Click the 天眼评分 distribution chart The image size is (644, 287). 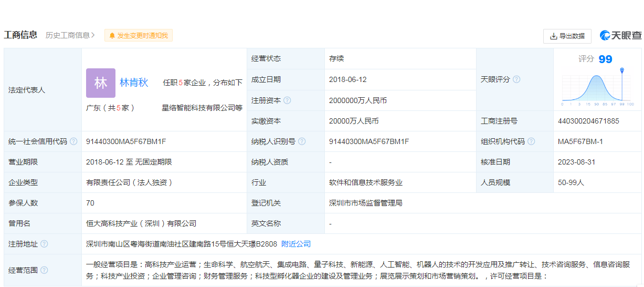coord(597,88)
